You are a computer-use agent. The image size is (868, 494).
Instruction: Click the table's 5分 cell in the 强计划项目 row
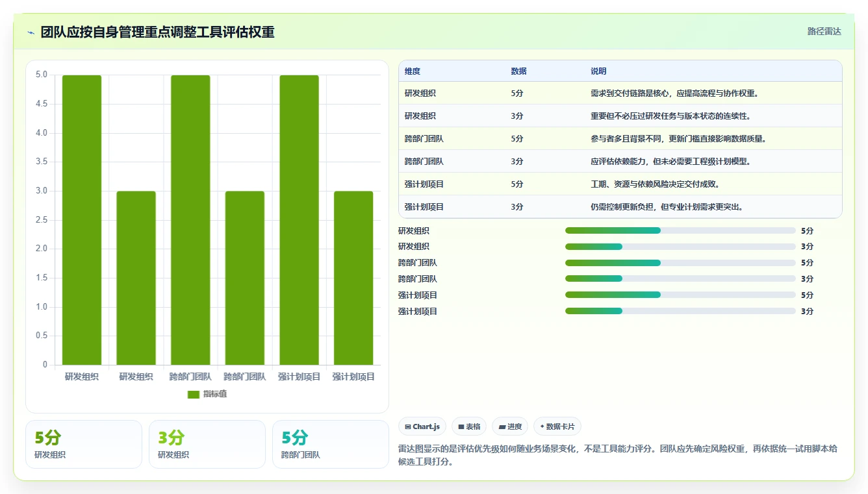click(517, 184)
